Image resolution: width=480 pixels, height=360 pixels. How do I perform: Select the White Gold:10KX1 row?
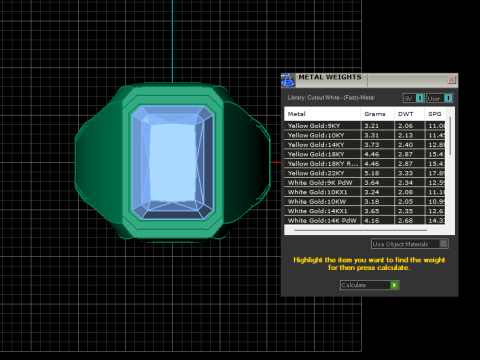tap(365, 192)
